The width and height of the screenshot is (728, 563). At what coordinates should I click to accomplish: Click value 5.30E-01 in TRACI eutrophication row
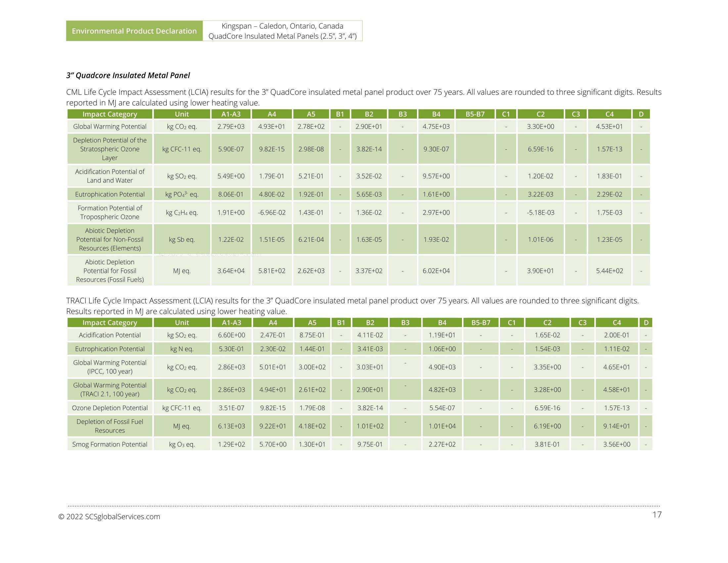(231, 349)
